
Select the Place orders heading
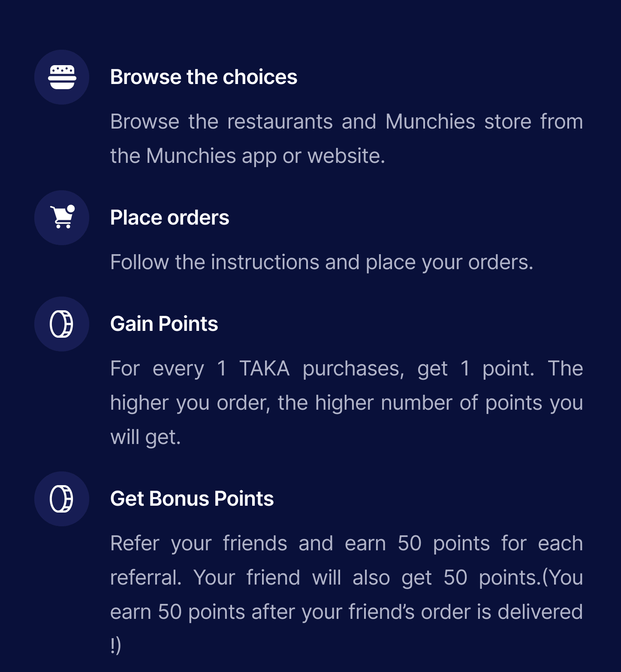point(170,218)
